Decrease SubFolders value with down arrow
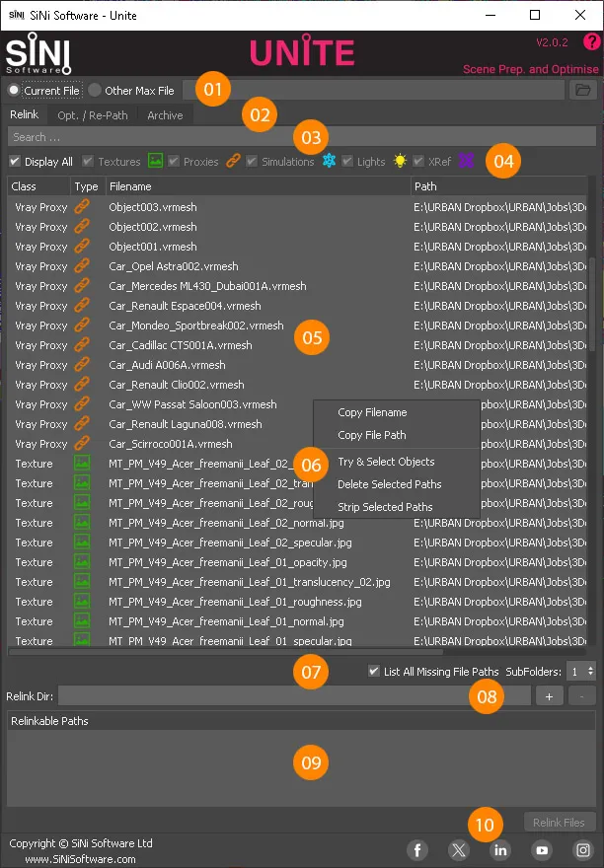This screenshot has width=604, height=868. [x=591, y=675]
